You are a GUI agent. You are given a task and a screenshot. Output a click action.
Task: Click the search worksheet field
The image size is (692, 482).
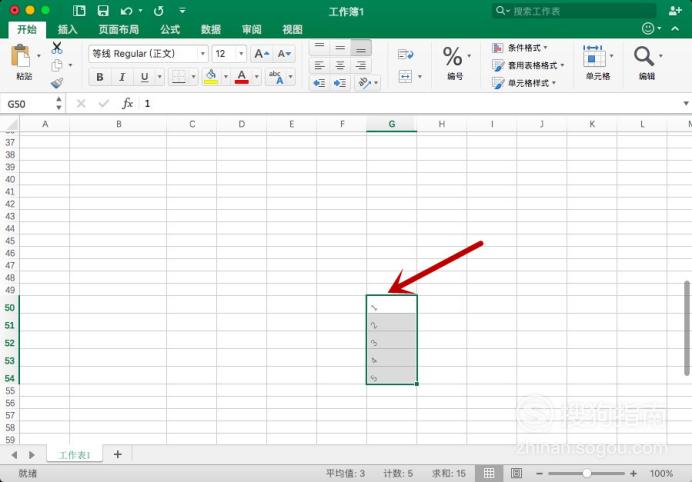click(574, 11)
